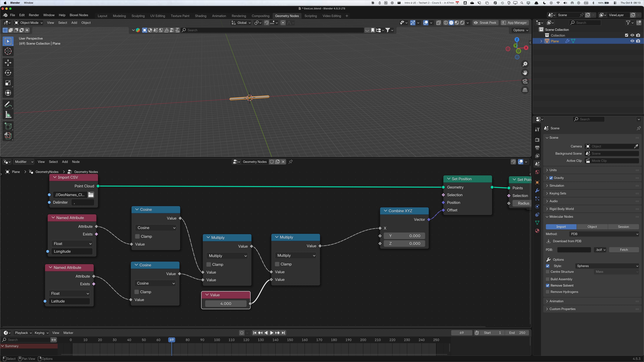Open the Spheres style dropdown

point(607,266)
